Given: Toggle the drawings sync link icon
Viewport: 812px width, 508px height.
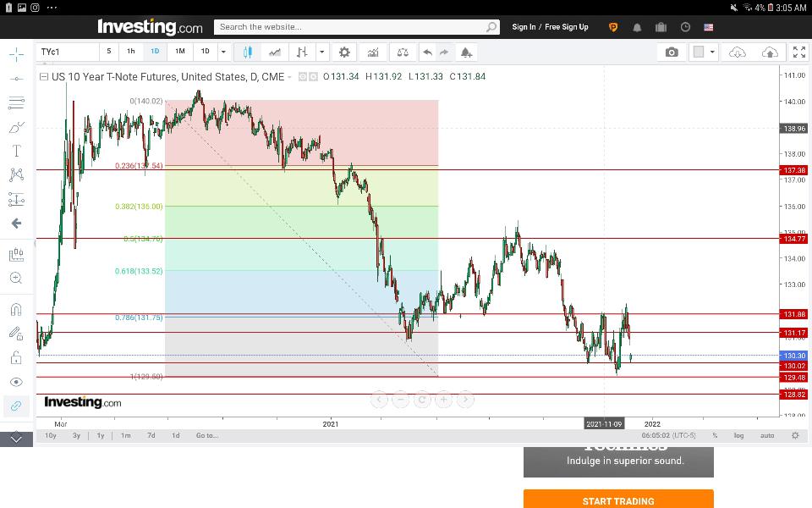Looking at the screenshot, I should tap(16, 406).
